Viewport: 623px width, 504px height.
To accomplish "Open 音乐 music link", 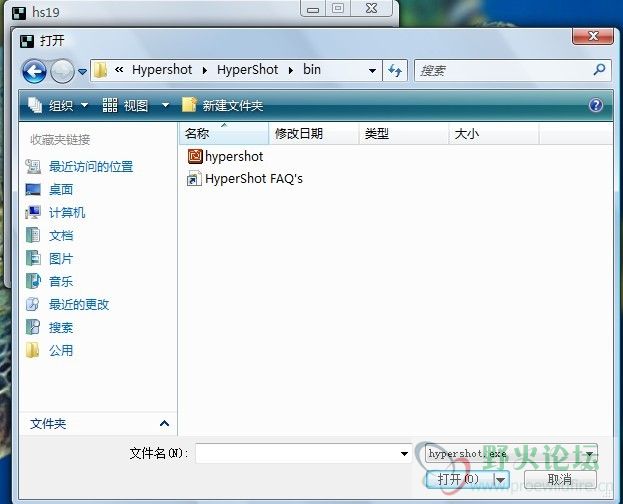I will coord(61,282).
